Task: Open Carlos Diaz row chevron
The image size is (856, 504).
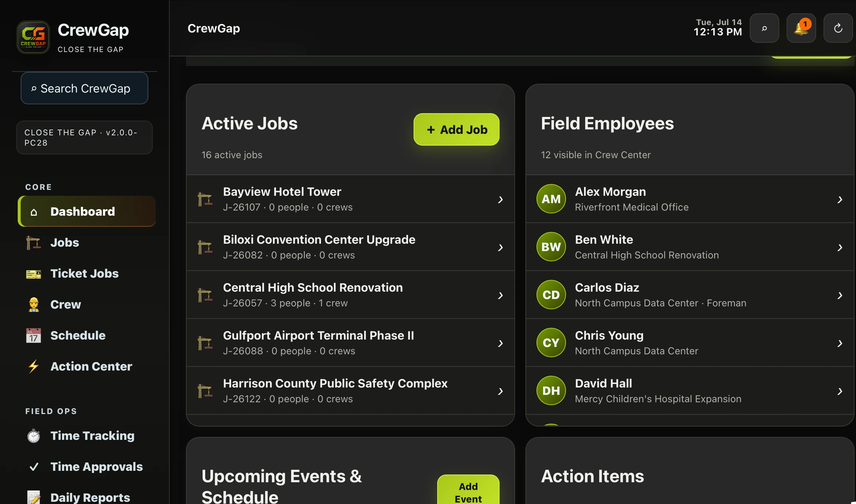Action: click(840, 295)
